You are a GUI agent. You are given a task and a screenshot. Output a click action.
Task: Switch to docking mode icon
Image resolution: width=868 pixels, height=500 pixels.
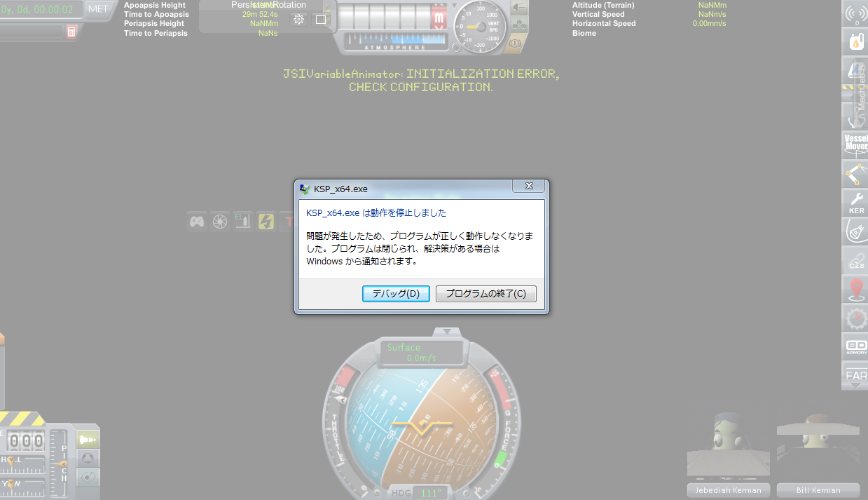88,459
